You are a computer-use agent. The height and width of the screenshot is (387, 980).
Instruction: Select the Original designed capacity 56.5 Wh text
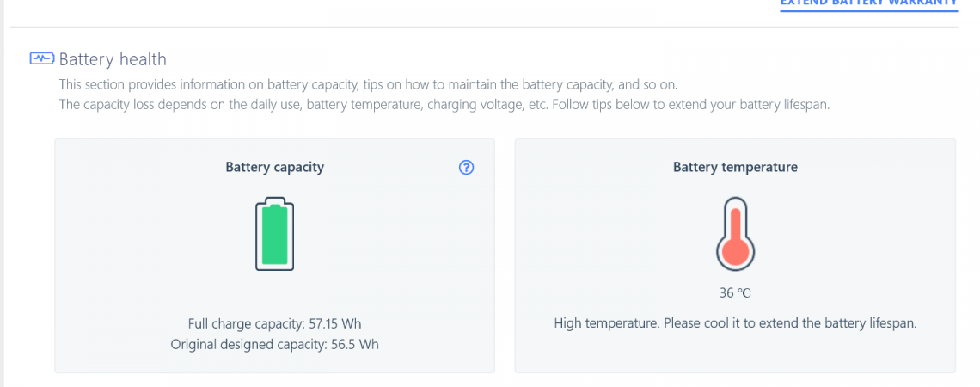274,344
